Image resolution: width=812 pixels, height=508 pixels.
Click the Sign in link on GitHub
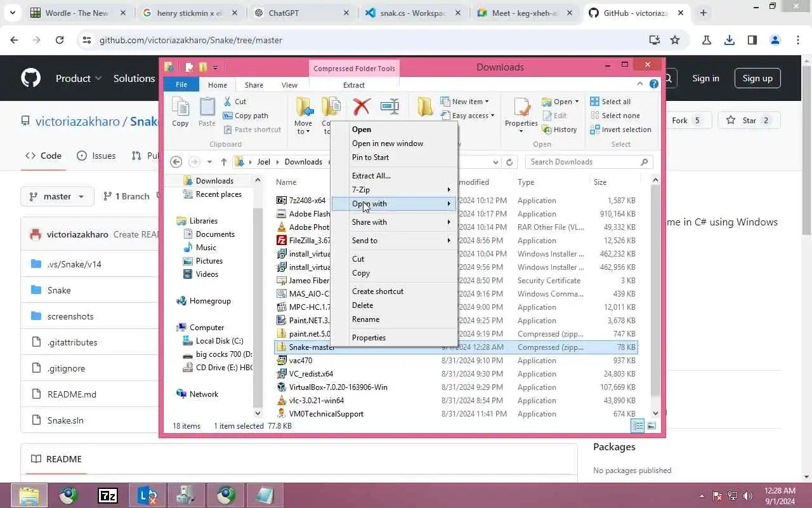[705, 78]
